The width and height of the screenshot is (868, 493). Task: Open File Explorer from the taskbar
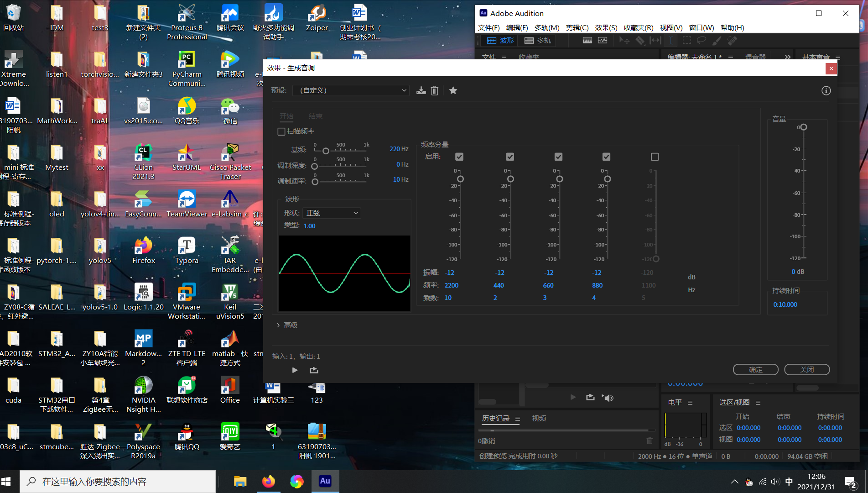(240, 481)
